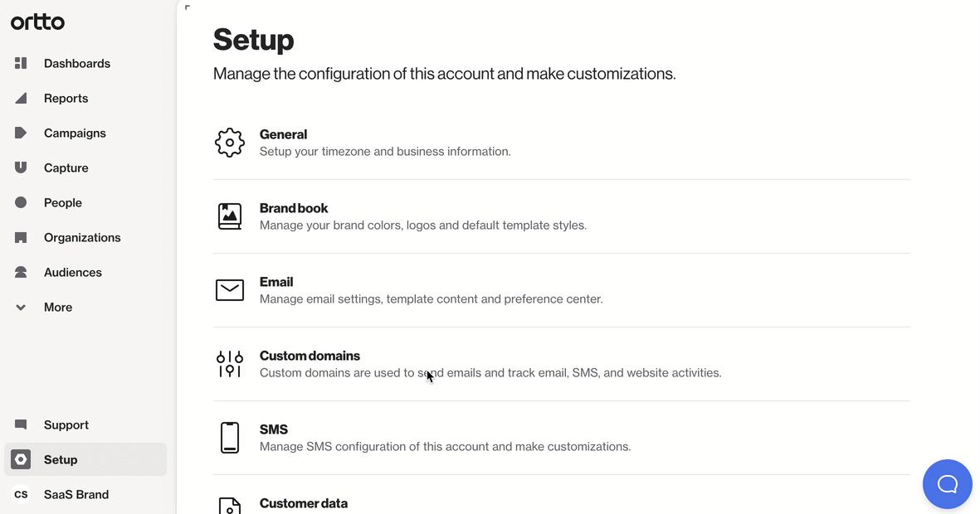The image size is (980, 514).
Task: Go to Dashboards in sidebar
Action: (76, 64)
